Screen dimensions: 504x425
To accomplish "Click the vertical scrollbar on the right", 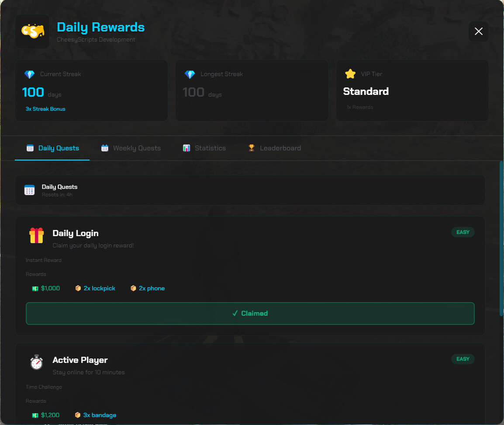I will coord(501,238).
